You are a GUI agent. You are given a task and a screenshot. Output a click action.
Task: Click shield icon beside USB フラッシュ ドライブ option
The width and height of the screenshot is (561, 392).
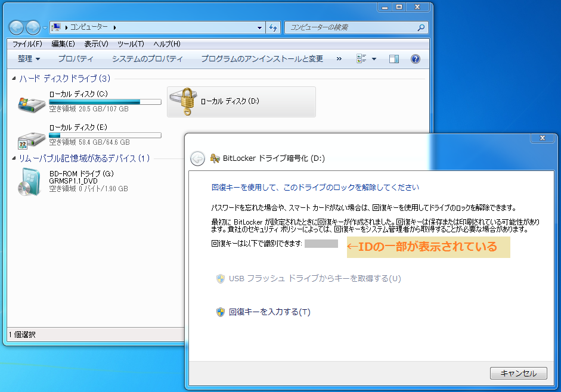click(221, 278)
